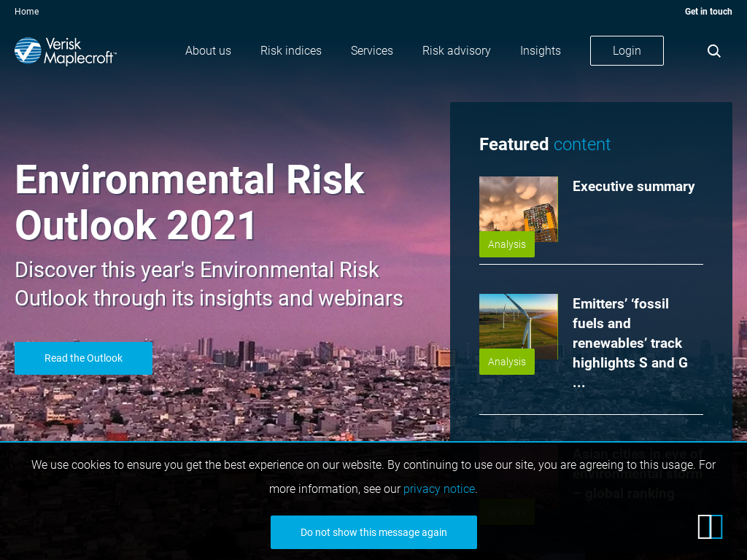Follow the Home breadcrumb link

tap(27, 12)
